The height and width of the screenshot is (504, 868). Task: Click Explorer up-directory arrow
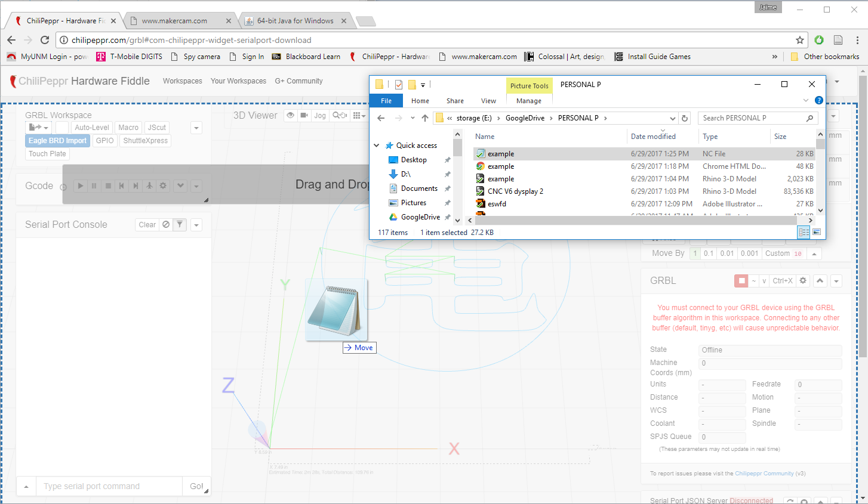(x=425, y=118)
